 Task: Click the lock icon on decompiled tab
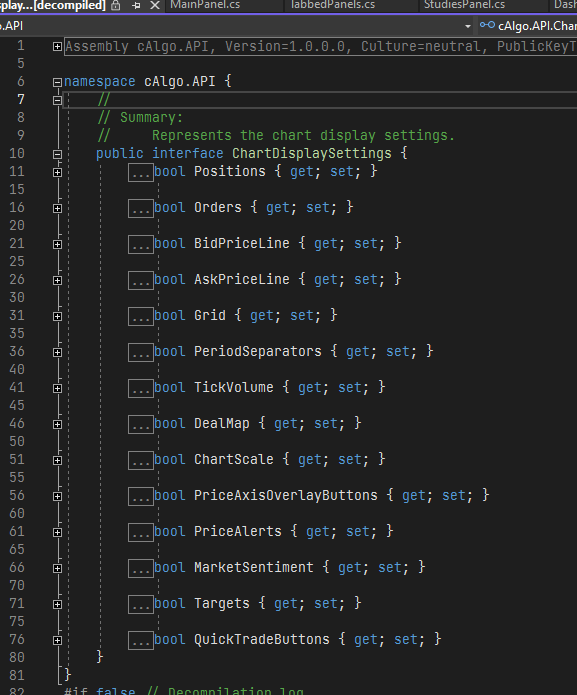click(x=116, y=5)
